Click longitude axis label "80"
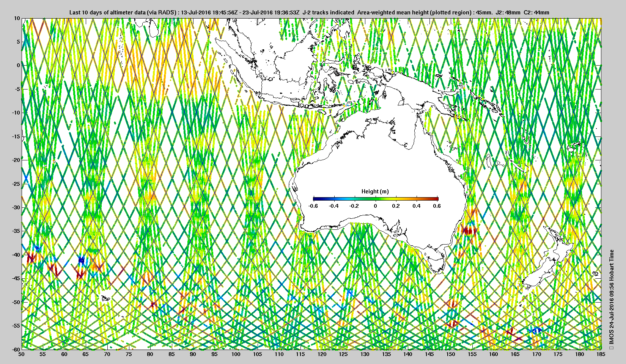 150,354
